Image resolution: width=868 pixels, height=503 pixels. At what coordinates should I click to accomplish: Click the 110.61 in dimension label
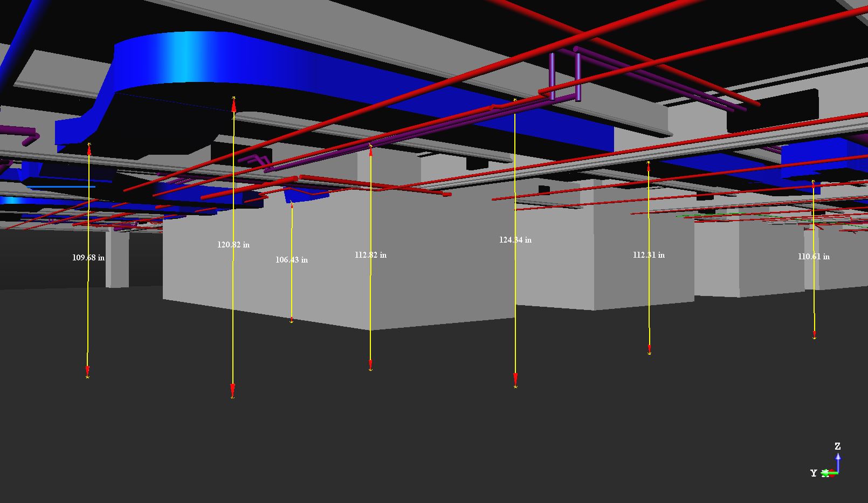point(814,257)
